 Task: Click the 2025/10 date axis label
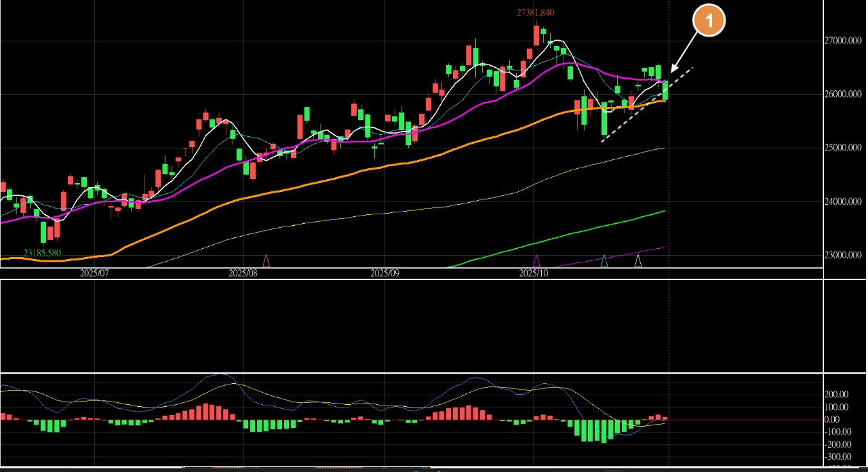pos(533,273)
